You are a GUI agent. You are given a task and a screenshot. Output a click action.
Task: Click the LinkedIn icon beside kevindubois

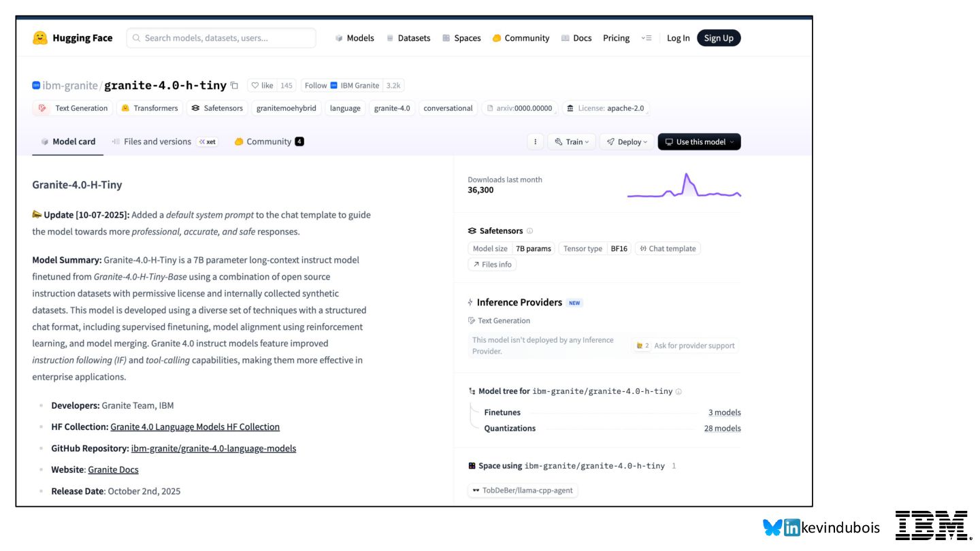tap(791, 527)
